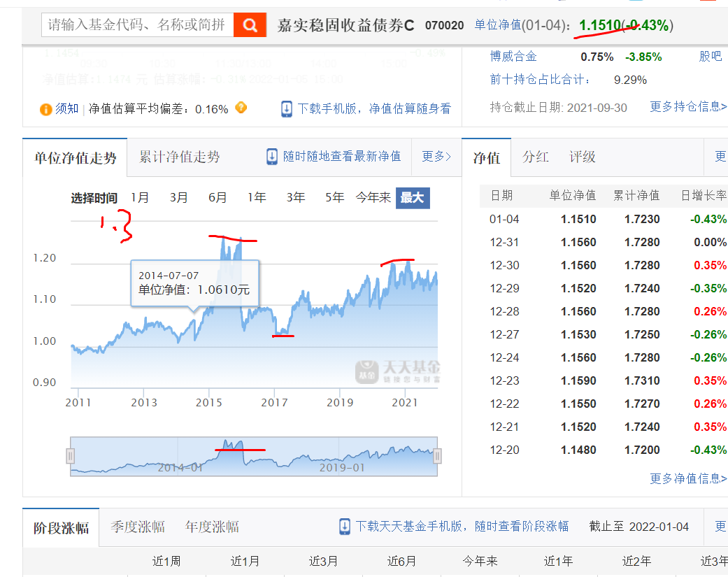
Task: Open 更多持仓信息 link
Action: [x=688, y=107]
